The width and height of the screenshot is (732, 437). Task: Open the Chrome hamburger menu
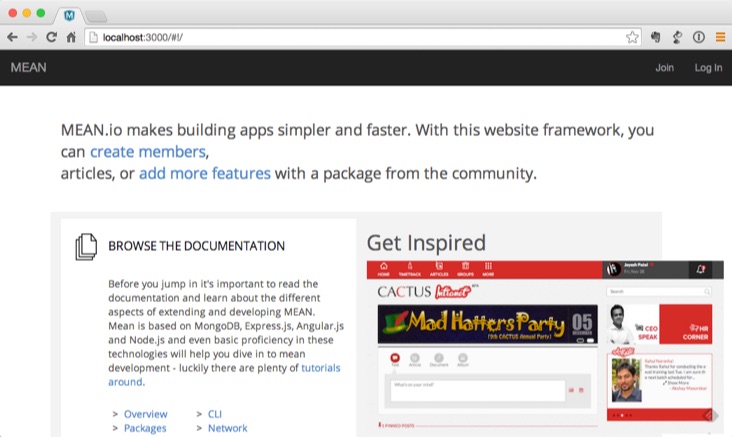point(720,37)
